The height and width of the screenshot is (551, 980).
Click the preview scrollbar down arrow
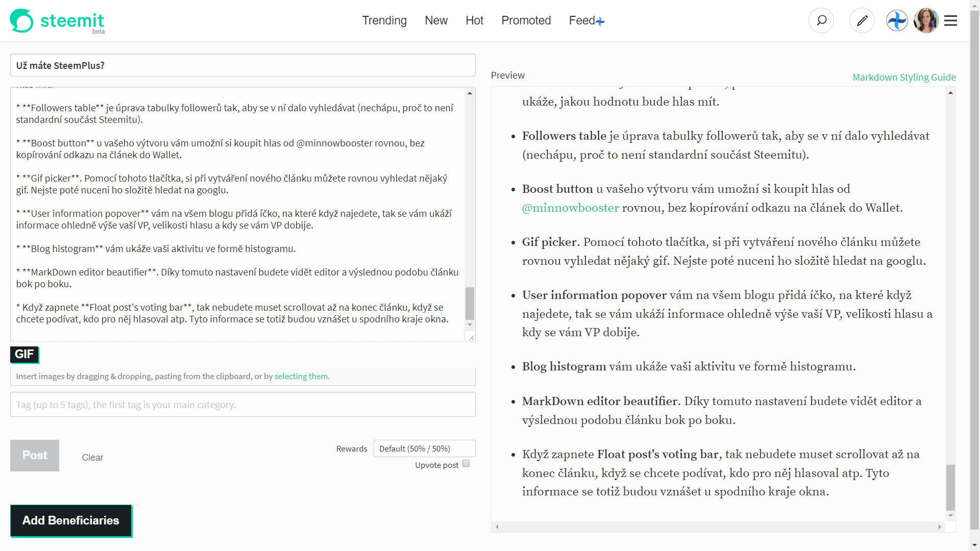(x=950, y=516)
